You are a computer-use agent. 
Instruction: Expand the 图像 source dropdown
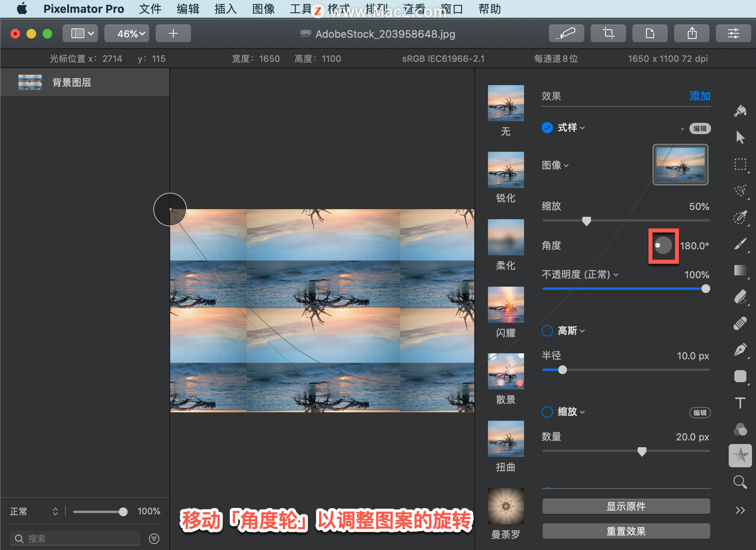pyautogui.click(x=555, y=165)
